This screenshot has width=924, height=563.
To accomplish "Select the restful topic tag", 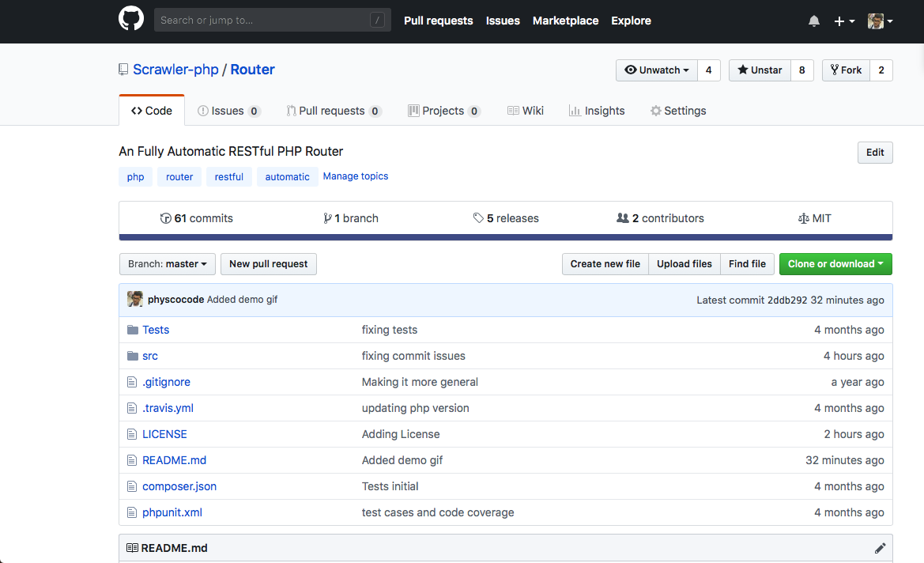I will pyautogui.click(x=228, y=177).
